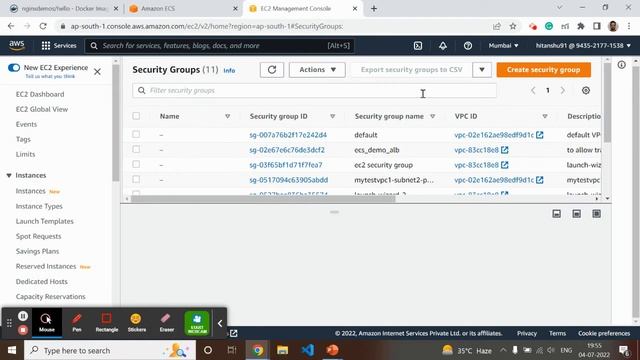Open the export options dropdown arrow
Viewport: 640px width, 360px height.
tap(482, 70)
